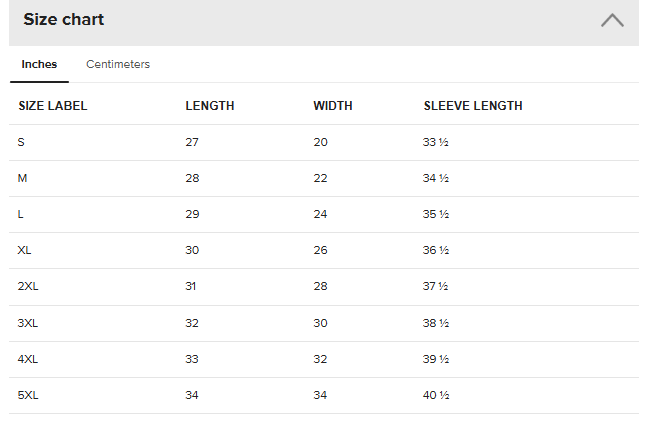Select the M size row label

[x=22, y=178]
